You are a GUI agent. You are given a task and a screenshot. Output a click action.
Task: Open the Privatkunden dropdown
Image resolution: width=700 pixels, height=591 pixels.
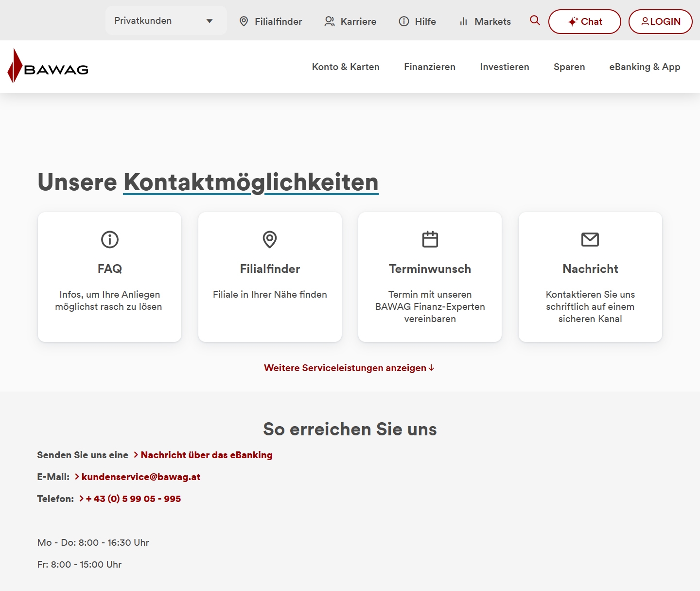pos(166,20)
